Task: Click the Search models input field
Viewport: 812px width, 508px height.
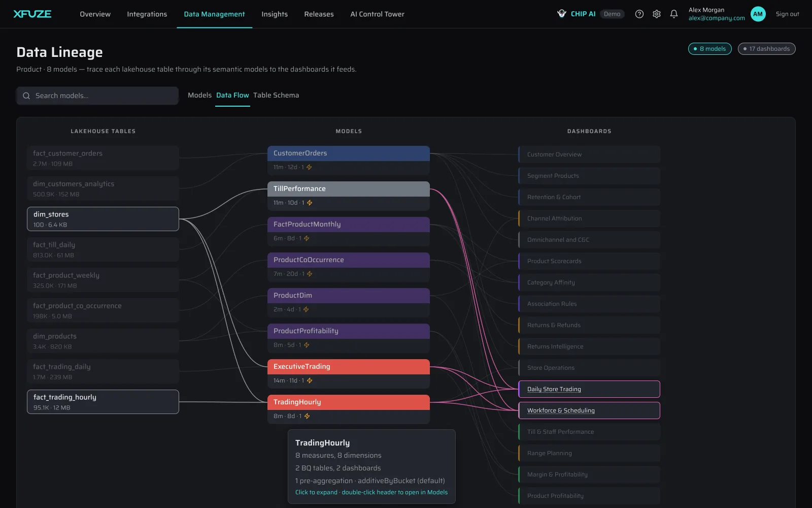Action: (x=97, y=96)
